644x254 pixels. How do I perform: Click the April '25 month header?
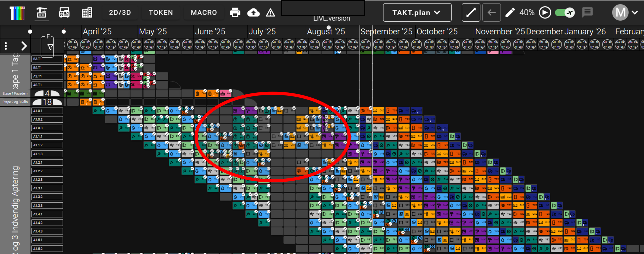click(97, 32)
